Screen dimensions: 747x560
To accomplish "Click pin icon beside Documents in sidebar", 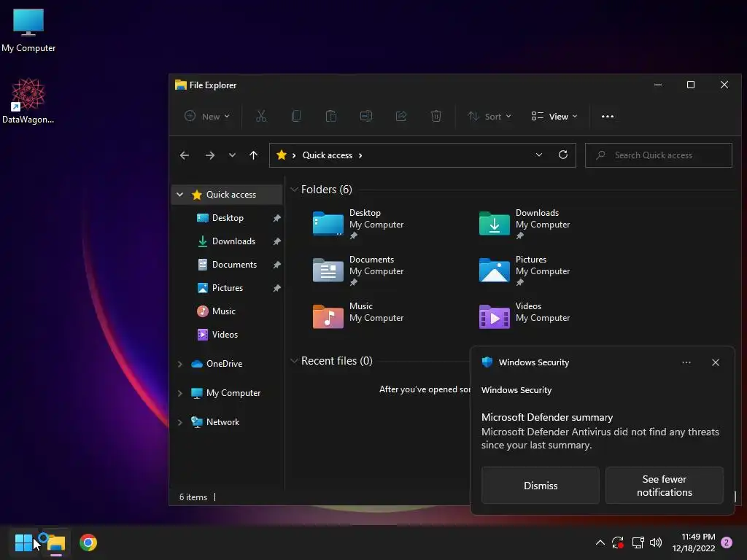I will [276, 264].
